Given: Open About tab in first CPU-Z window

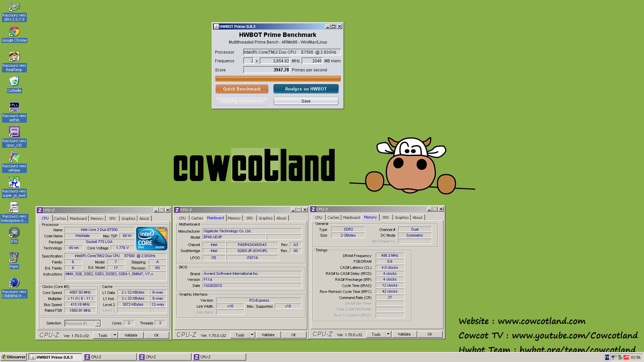Looking at the screenshot, I should tap(144, 219).
